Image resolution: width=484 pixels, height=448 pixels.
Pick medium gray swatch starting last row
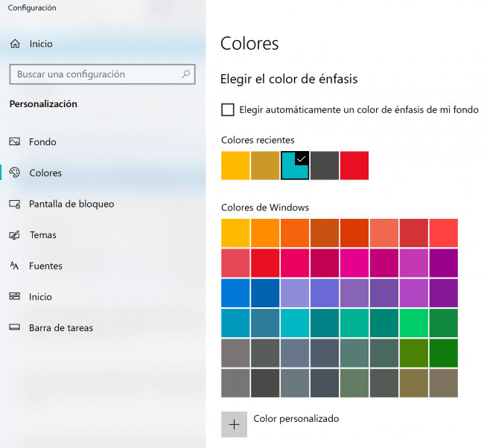235,383
